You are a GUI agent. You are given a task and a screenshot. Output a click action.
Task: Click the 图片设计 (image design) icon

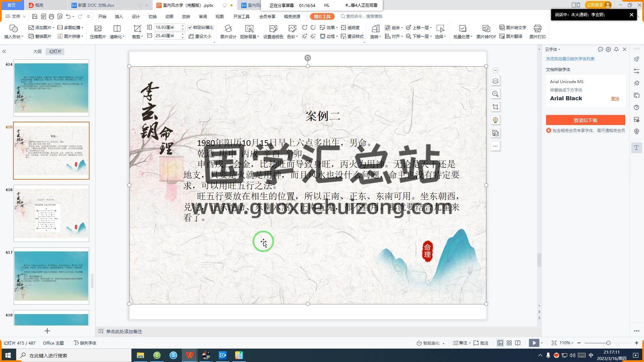228,28
